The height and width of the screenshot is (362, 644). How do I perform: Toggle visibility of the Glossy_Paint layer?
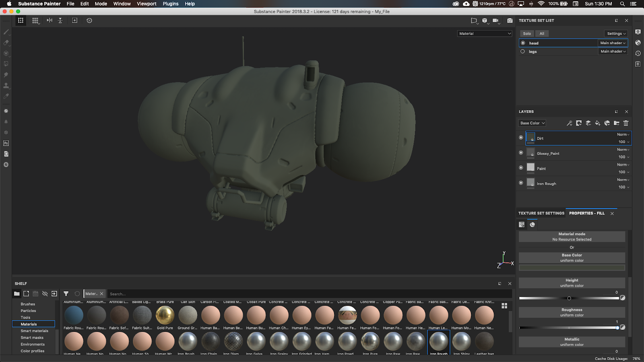coord(521,153)
